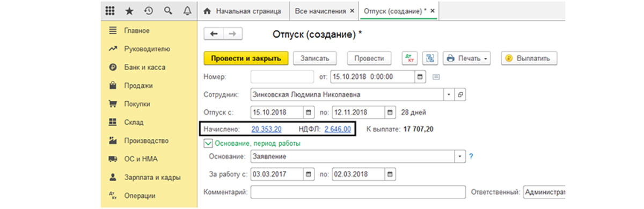Screen dimensions: 644x209
Task: Click the Номер input field
Action: pos(282,77)
